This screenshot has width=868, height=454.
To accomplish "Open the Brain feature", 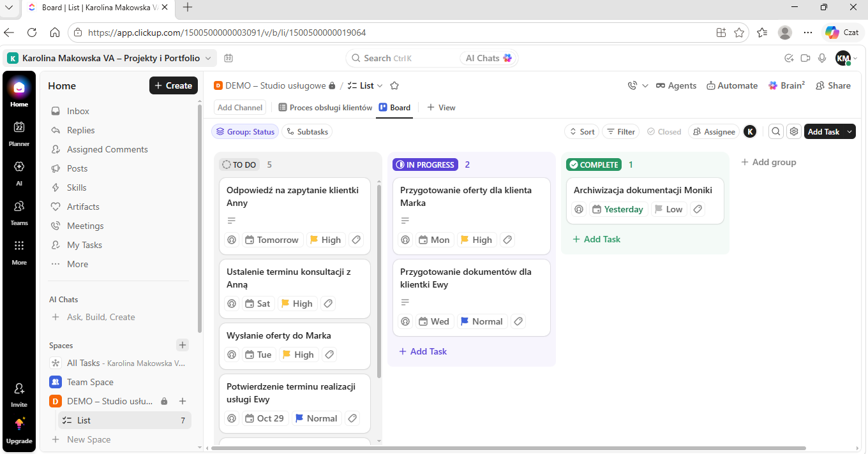I will click(x=786, y=85).
